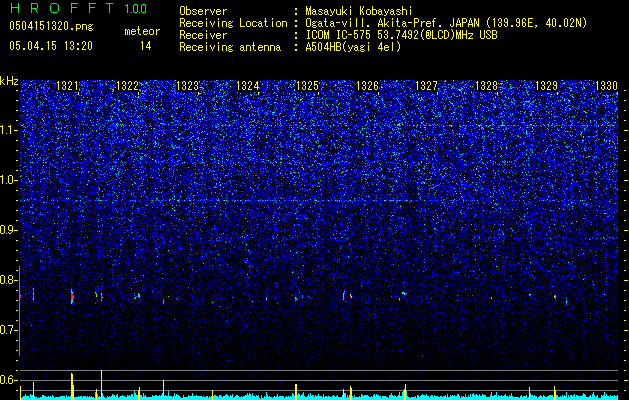Click the meteor echo at 1327
The image size is (629, 400).
pos(404,295)
